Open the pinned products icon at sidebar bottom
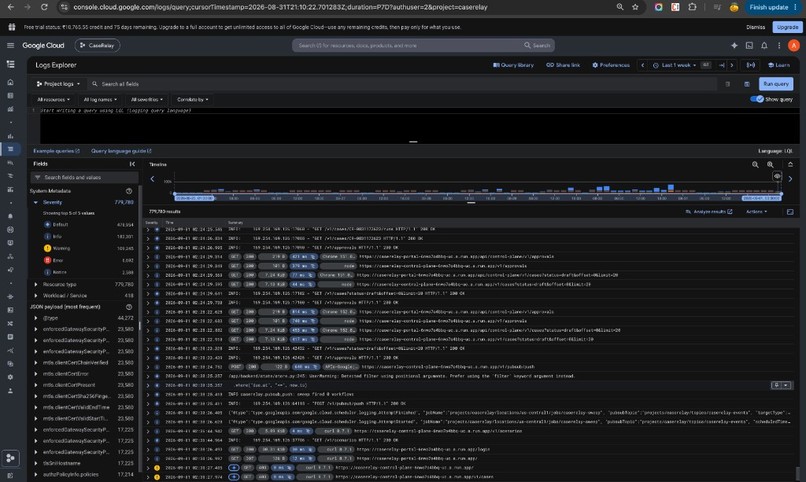 [x=10, y=458]
